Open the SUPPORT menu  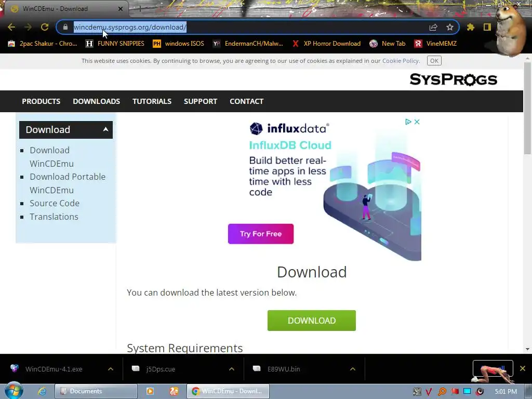(x=200, y=101)
